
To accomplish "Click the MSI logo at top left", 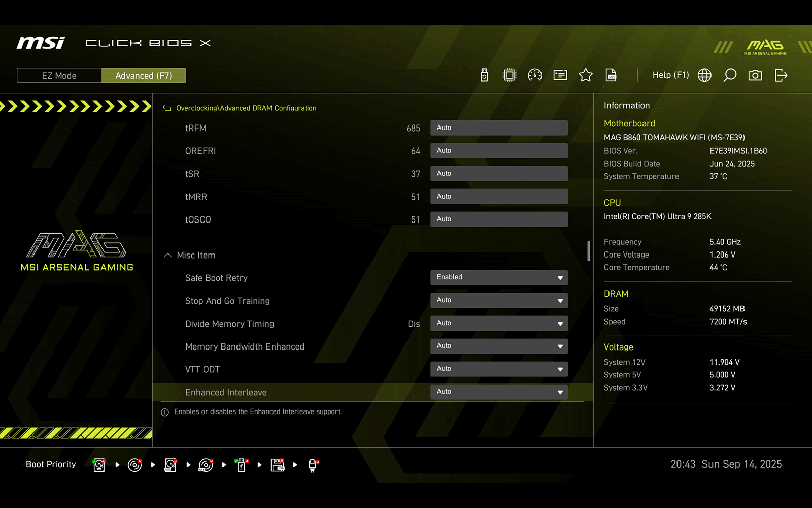I will click(41, 43).
